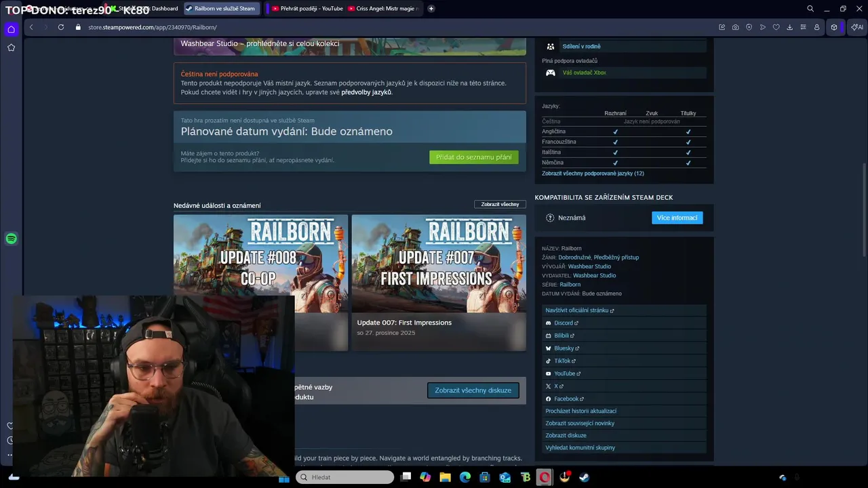Take a snapshot with the camera icon

click(736, 27)
